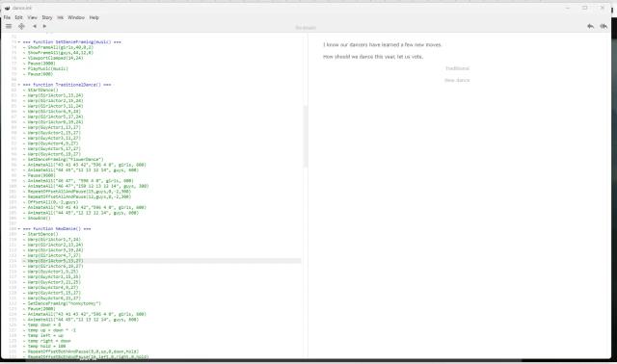Screen dimensions: 617x364
Task: Open the File menu
Action: point(7,17)
